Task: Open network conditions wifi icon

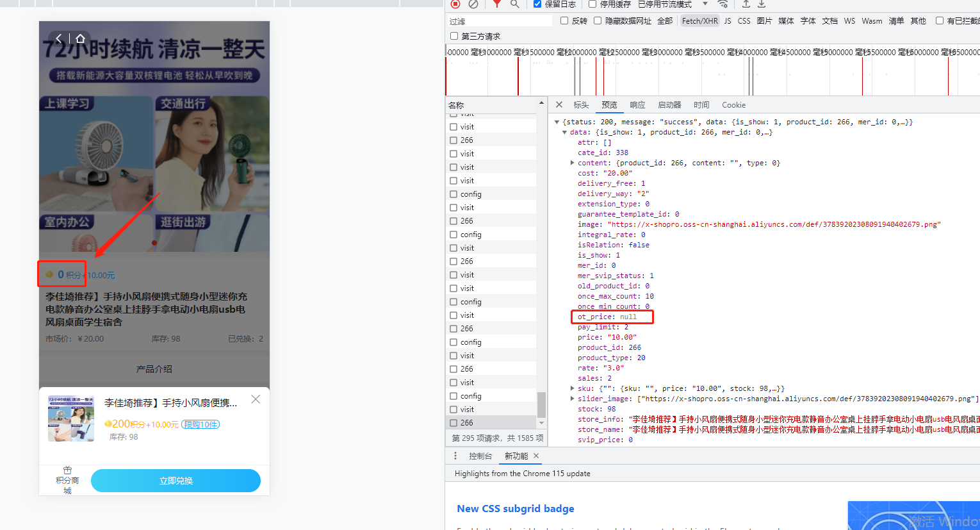Action: pyautogui.click(x=723, y=4)
